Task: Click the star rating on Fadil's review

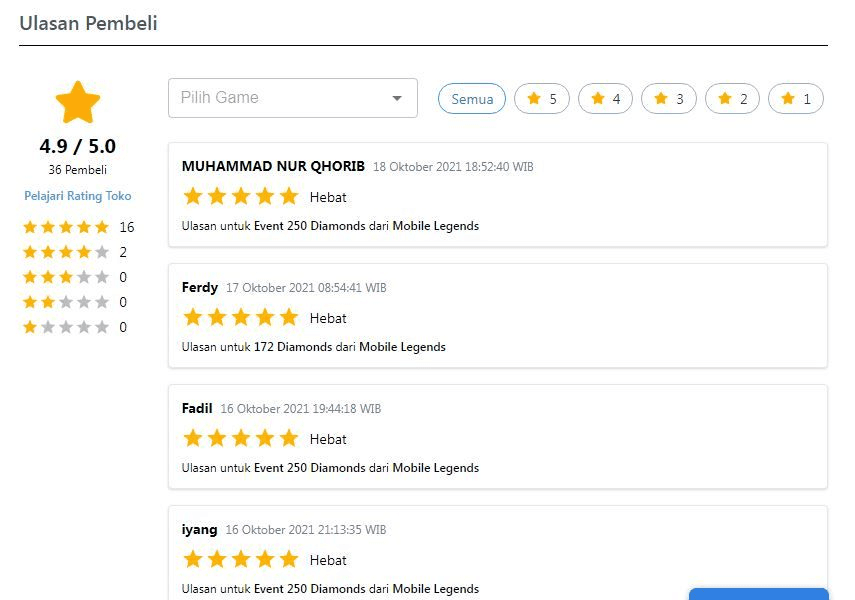Action: point(241,439)
